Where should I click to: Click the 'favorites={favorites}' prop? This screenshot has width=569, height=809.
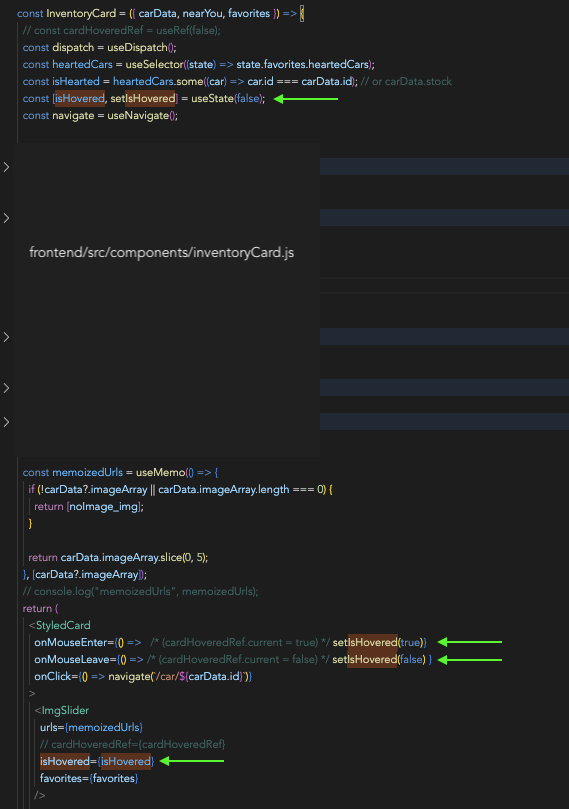coord(89,779)
